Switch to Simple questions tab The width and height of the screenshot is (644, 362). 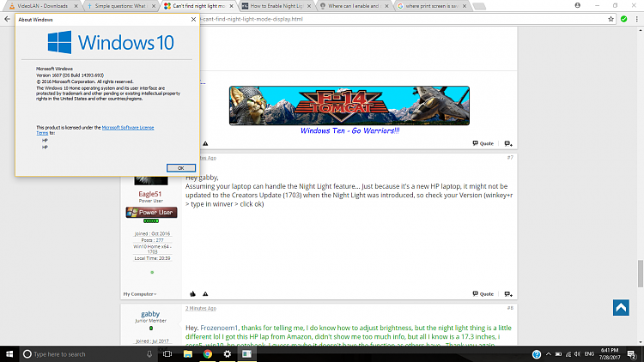tap(120, 6)
